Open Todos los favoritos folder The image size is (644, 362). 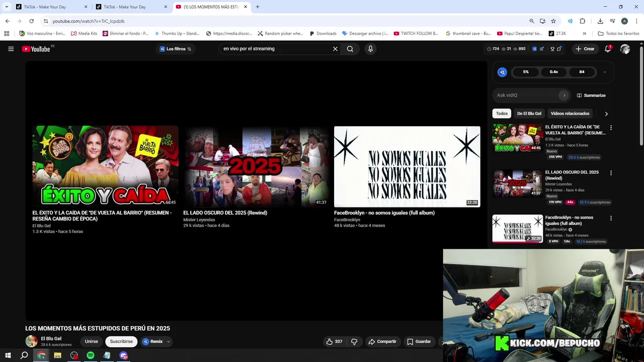click(x=618, y=34)
